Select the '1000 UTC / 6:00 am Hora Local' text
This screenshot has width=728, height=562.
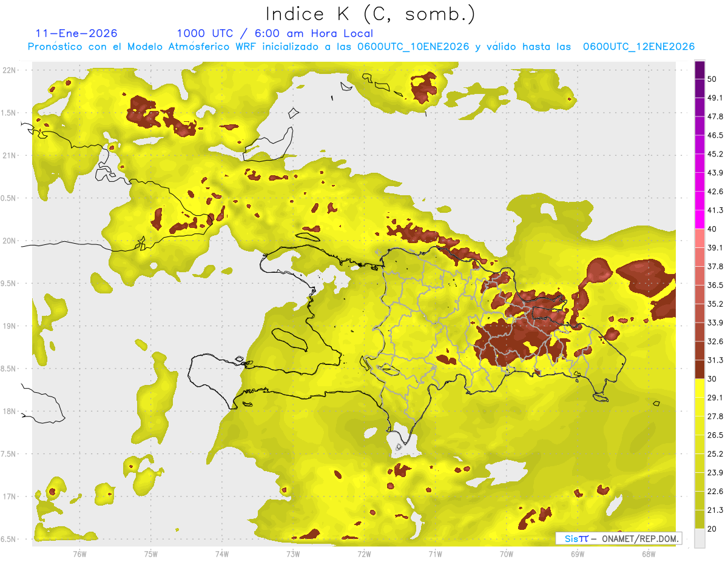pos(275,33)
